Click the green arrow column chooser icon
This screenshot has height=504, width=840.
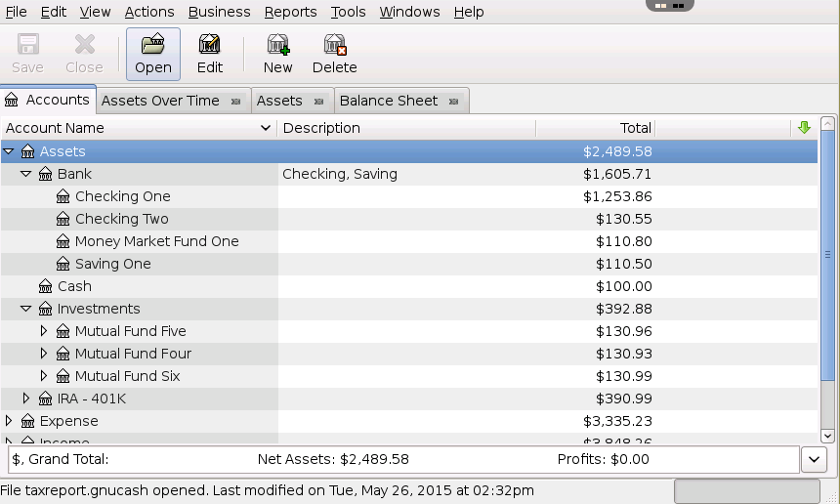(x=804, y=128)
